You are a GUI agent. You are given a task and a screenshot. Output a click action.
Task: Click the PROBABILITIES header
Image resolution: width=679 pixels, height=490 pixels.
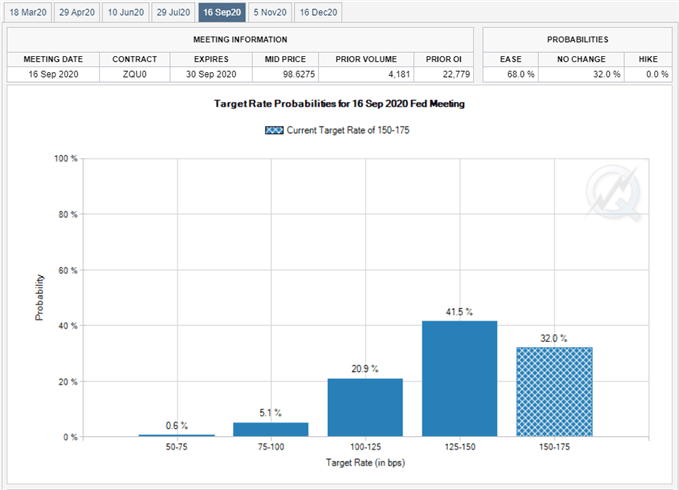click(x=577, y=40)
